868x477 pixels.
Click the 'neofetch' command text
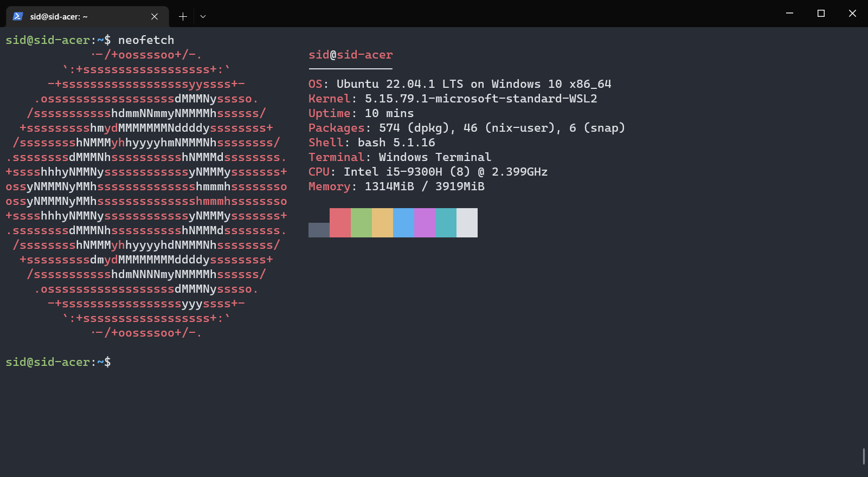[146, 40]
